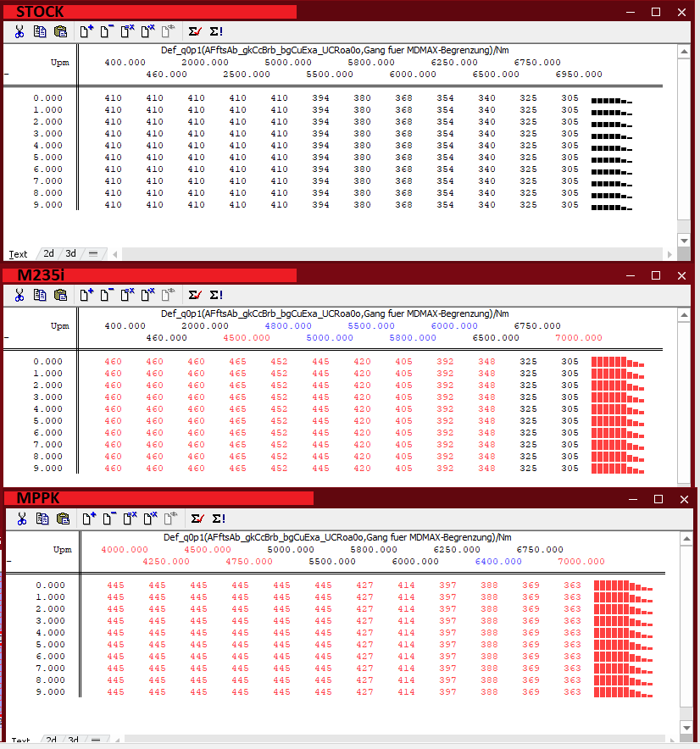700x749 pixels.
Task: Click black bar graph of row 0.000 in STOCK
Action: click(x=612, y=101)
